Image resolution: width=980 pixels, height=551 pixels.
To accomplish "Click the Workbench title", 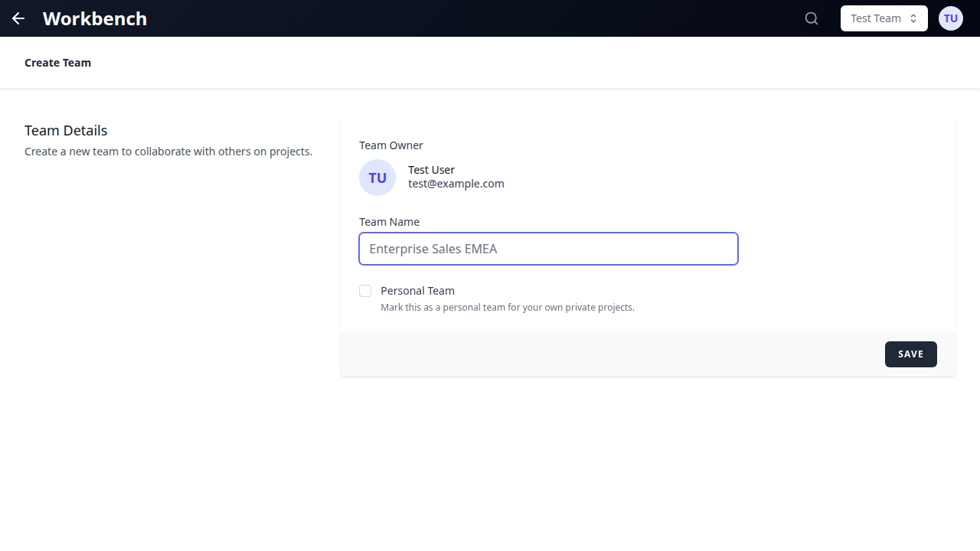I will tap(95, 18).
